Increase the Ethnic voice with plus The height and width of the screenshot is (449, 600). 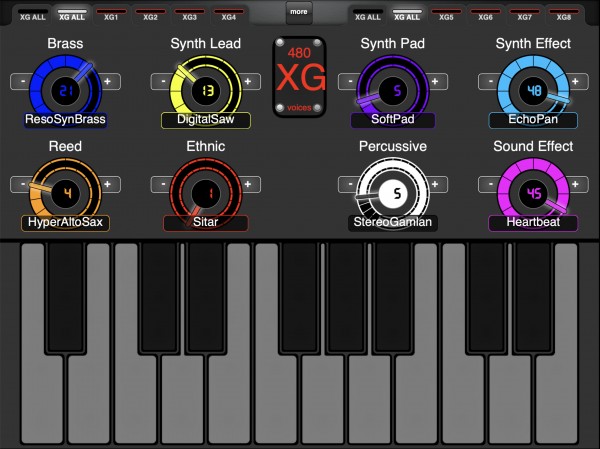[248, 184]
